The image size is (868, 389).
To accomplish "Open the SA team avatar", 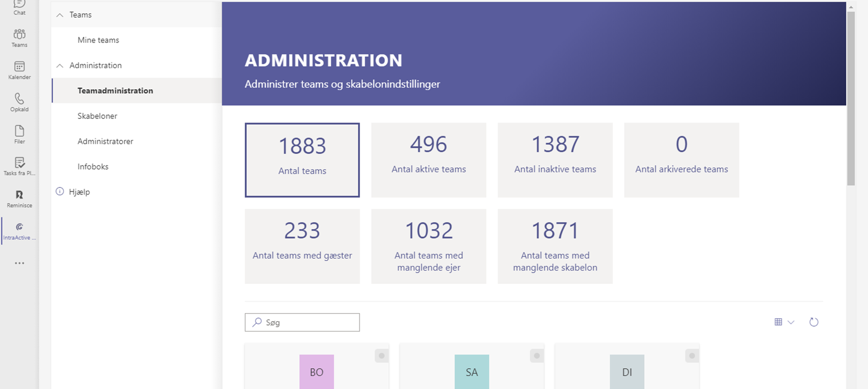I will coord(472,372).
